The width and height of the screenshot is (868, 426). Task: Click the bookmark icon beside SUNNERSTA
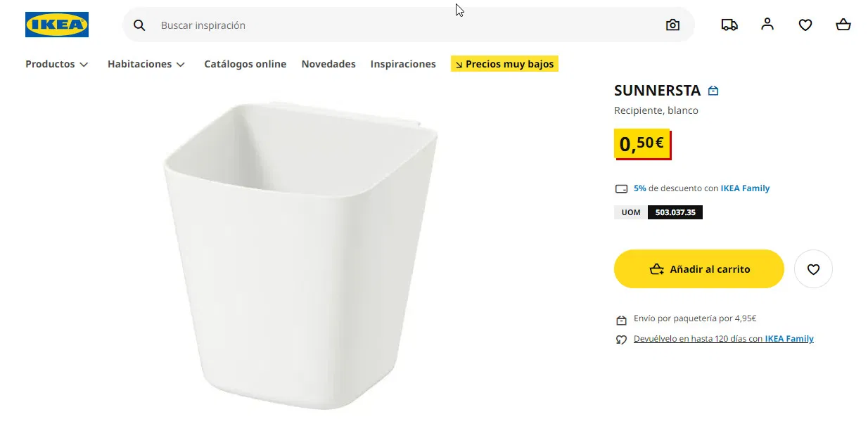[x=713, y=90]
